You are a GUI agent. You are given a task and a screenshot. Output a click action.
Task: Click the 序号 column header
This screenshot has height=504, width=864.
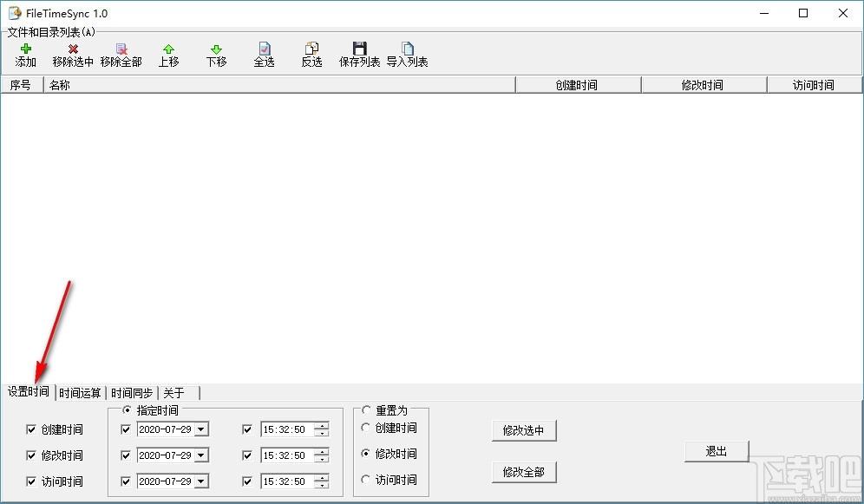click(22, 85)
